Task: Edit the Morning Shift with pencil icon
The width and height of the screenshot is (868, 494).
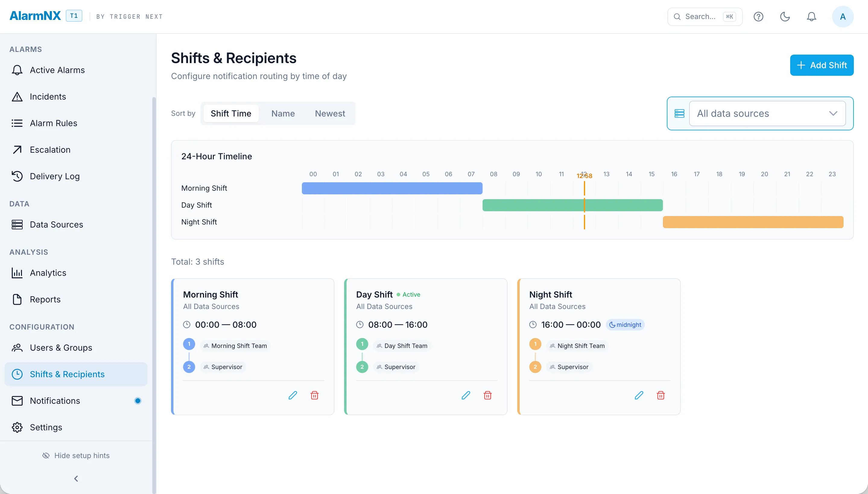Action: (293, 395)
